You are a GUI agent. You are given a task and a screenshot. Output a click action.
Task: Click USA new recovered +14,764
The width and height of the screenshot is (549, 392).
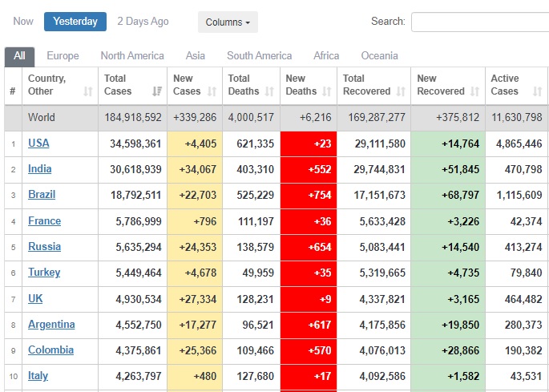tap(460, 143)
